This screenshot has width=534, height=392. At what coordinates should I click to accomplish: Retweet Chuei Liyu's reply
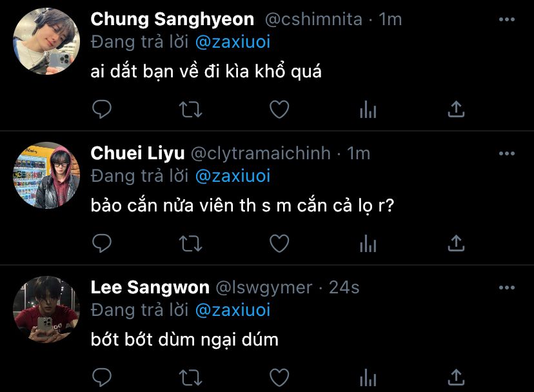click(190, 243)
